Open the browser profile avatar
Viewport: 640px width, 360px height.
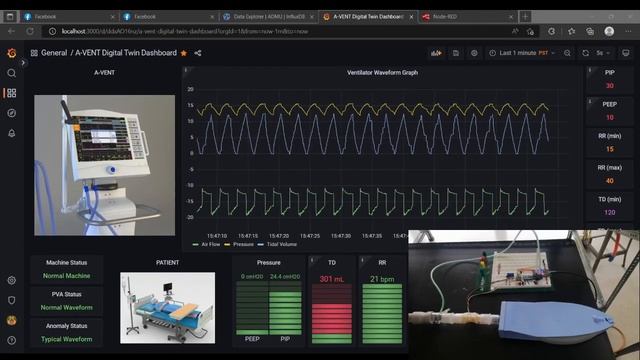(609, 31)
